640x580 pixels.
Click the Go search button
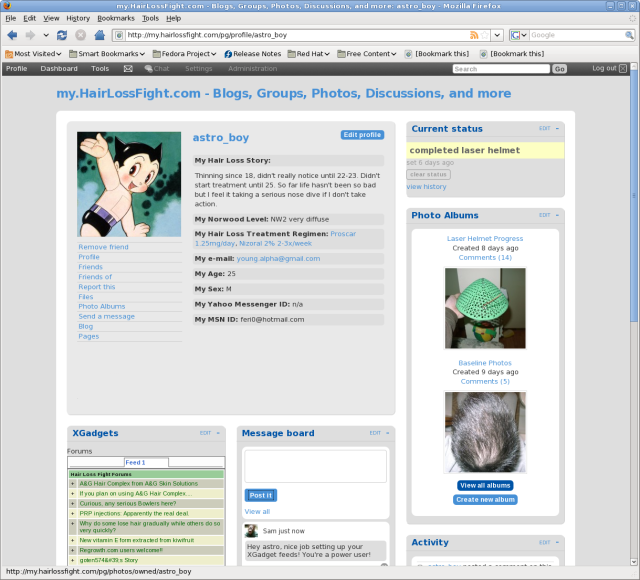point(560,69)
